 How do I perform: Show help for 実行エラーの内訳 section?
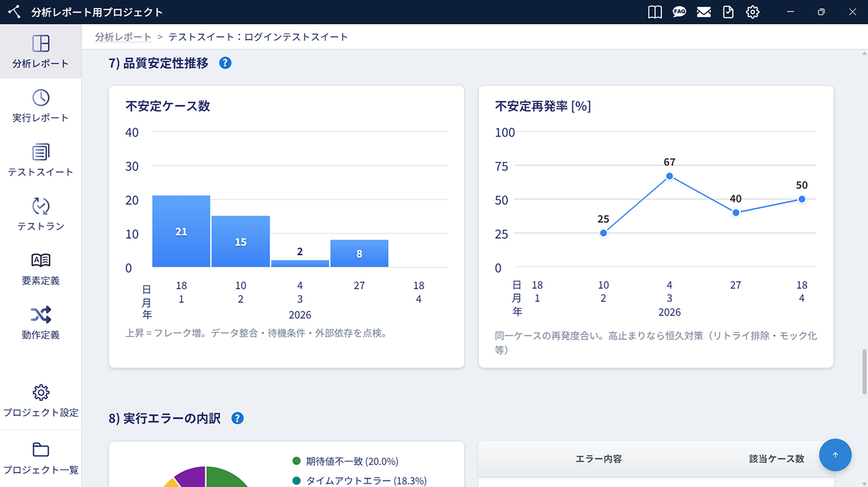238,418
